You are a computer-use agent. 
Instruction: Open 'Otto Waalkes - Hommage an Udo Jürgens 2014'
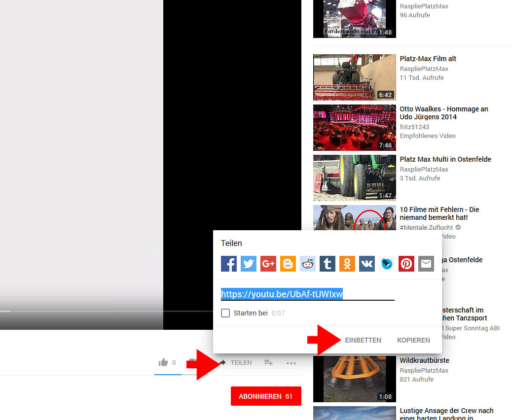(444, 113)
